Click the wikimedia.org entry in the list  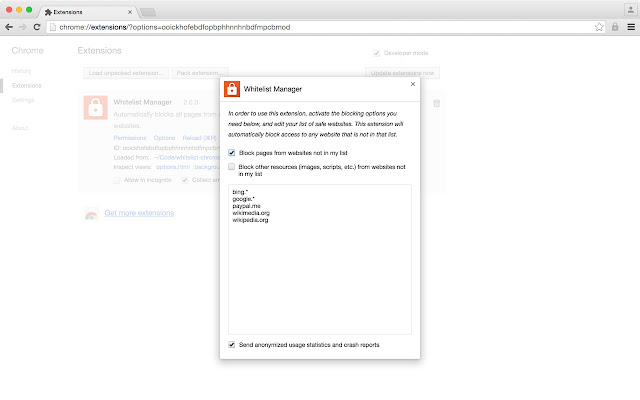pyautogui.click(x=251, y=213)
